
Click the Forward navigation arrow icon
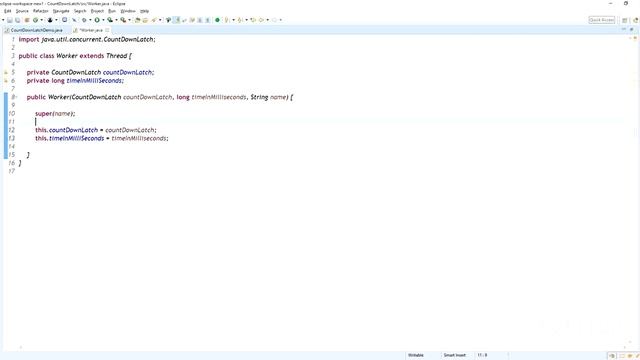274,20
